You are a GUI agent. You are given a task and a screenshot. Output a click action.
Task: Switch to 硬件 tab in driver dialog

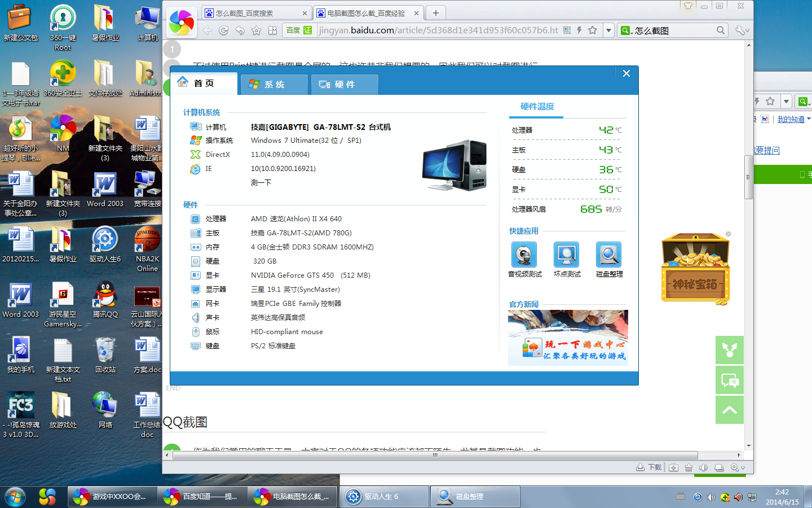tap(345, 84)
